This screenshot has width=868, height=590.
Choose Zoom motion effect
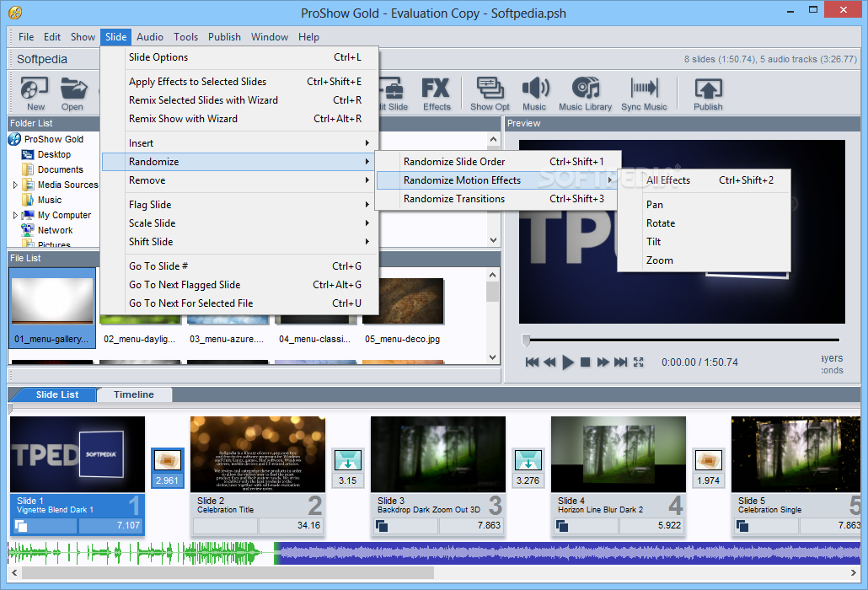pyautogui.click(x=705, y=260)
